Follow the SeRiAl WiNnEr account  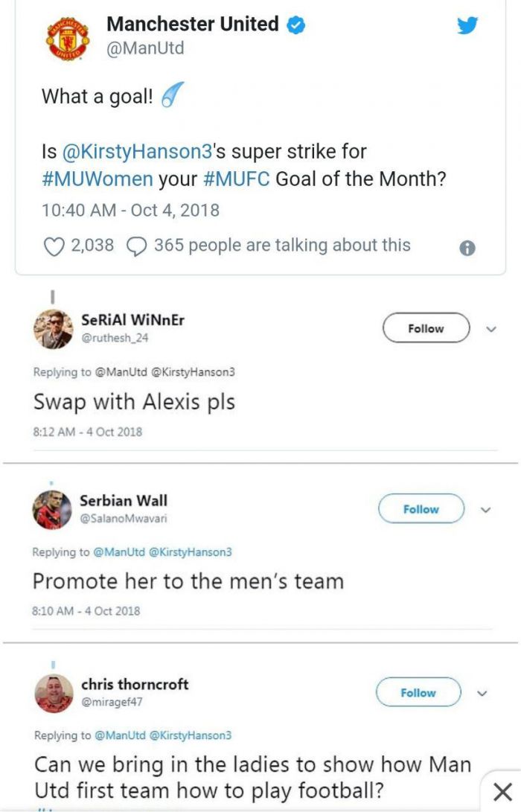(x=426, y=328)
